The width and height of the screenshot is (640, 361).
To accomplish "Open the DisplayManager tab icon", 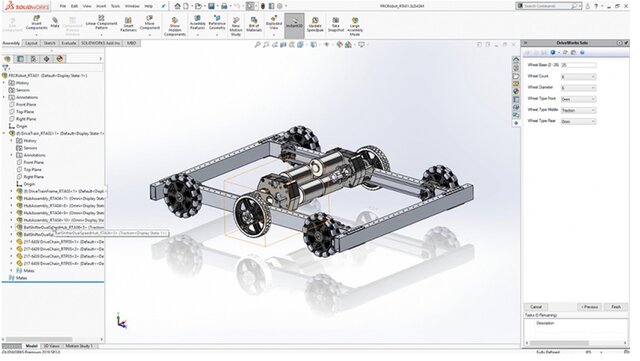I will coord(60,59).
